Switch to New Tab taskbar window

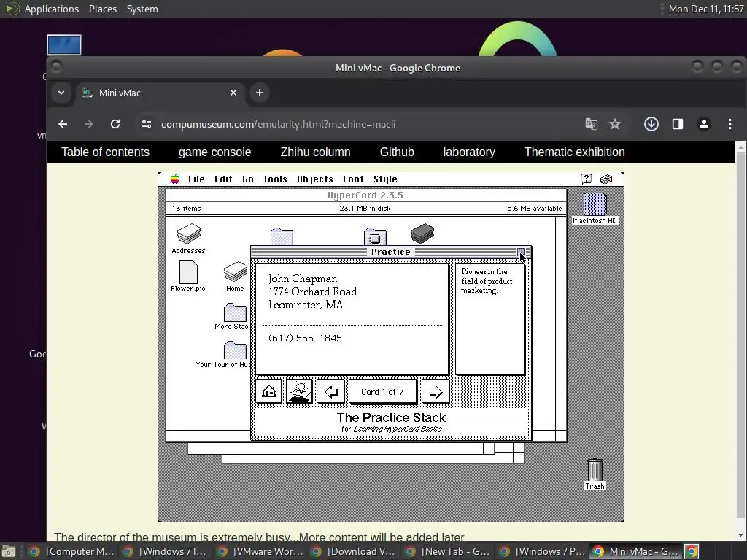point(449,551)
